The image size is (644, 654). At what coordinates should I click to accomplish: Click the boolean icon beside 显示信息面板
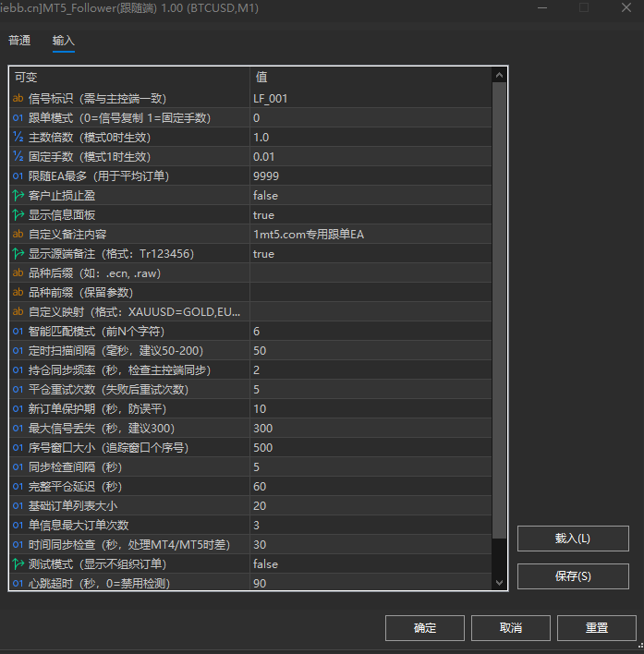18,215
